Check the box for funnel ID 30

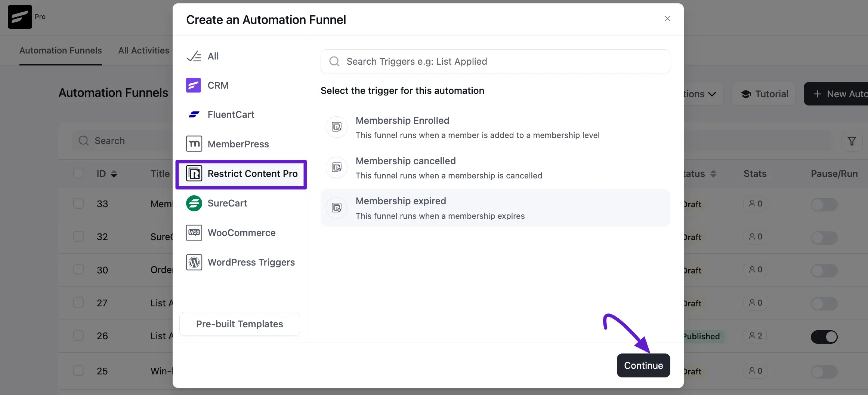[x=78, y=269]
